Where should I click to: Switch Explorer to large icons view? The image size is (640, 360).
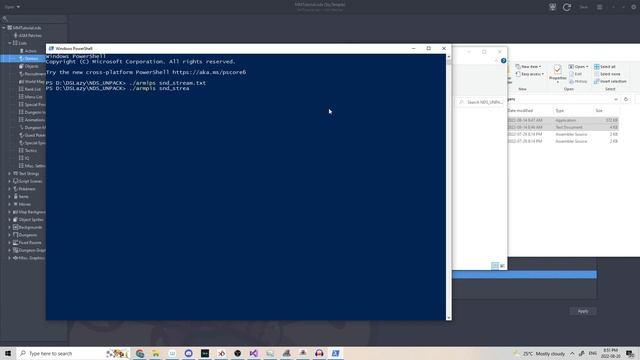(x=502, y=266)
